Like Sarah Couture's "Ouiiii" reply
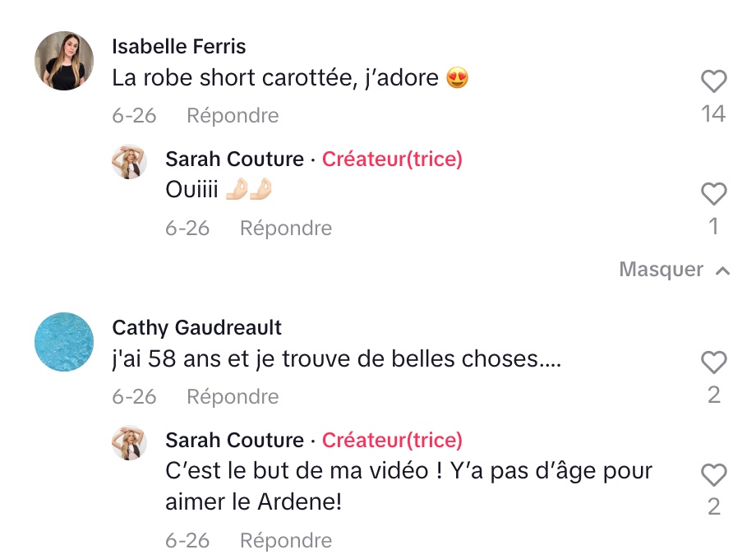Screen dimensions: 756x559 (x=713, y=194)
